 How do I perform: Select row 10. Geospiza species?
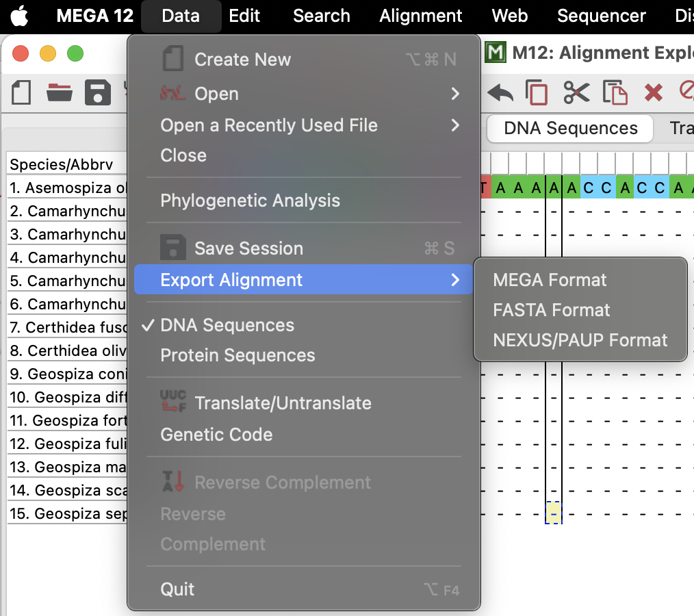[x=67, y=398]
